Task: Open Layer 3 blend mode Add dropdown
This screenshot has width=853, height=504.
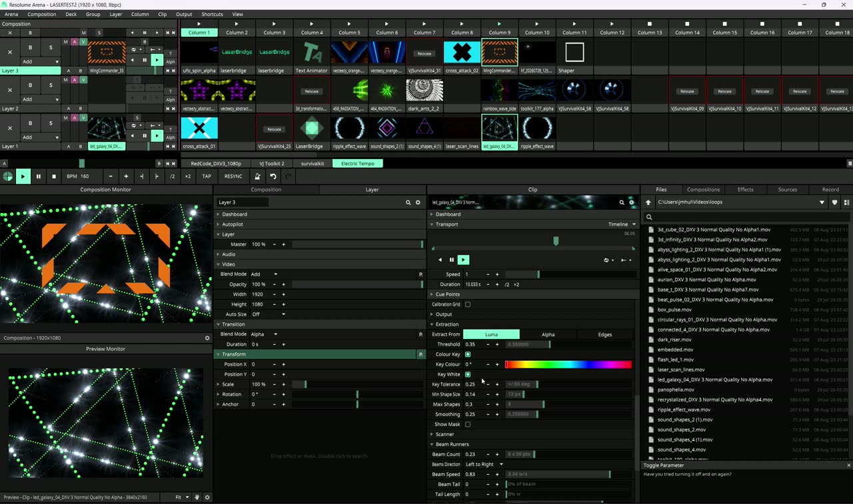Action: (x=41, y=61)
